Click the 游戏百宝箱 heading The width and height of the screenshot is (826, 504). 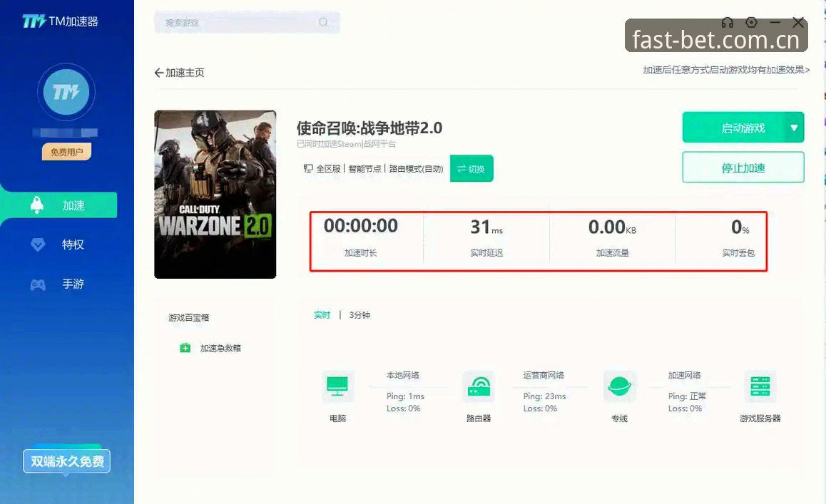pyautogui.click(x=188, y=317)
